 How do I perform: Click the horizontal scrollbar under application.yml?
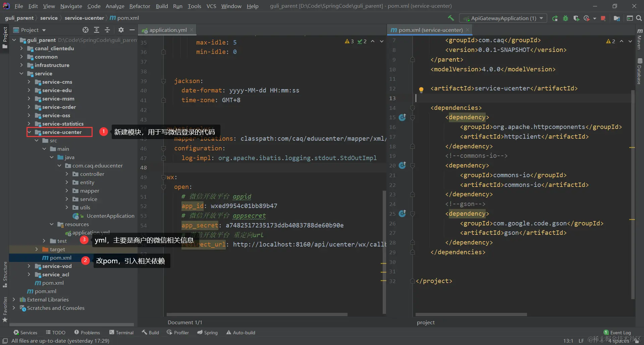tap(257, 315)
